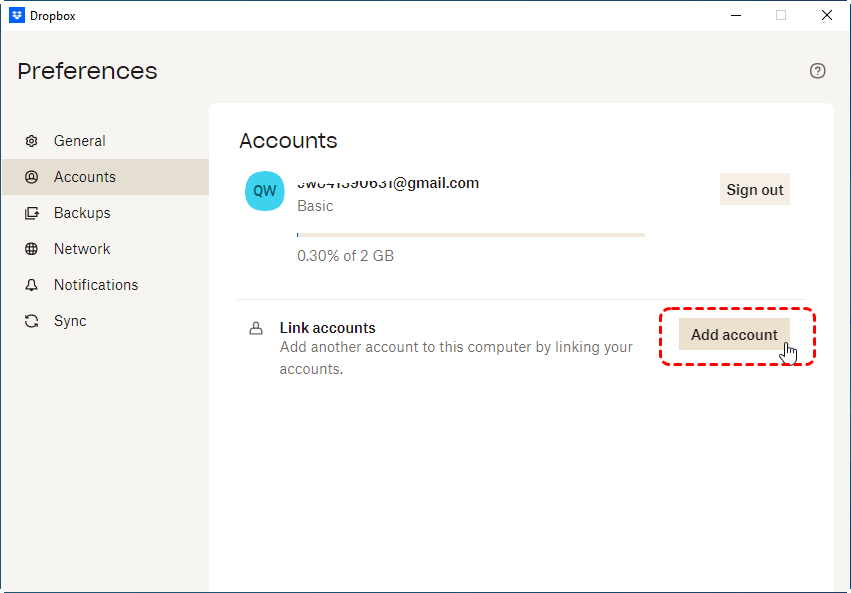Click the QW account avatar

click(265, 191)
